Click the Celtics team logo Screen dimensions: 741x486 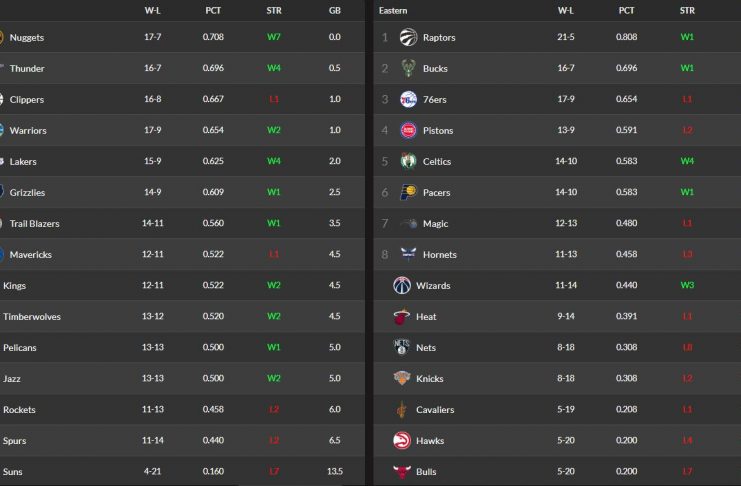point(407,162)
